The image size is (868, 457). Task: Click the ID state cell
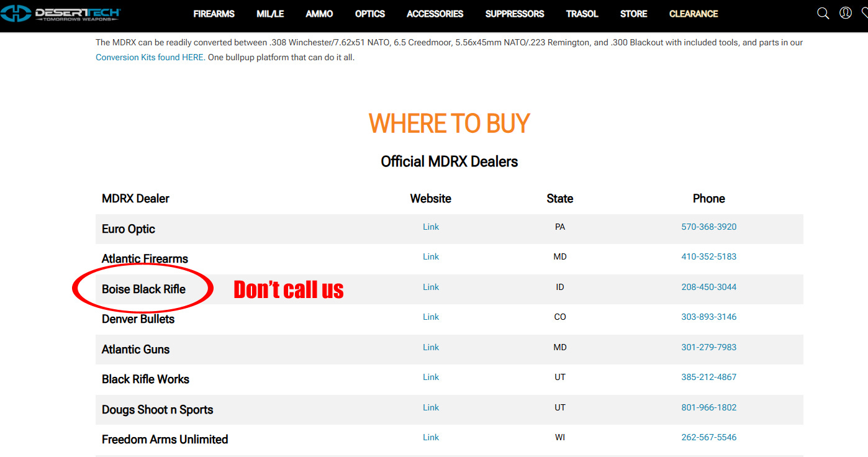[560, 287]
